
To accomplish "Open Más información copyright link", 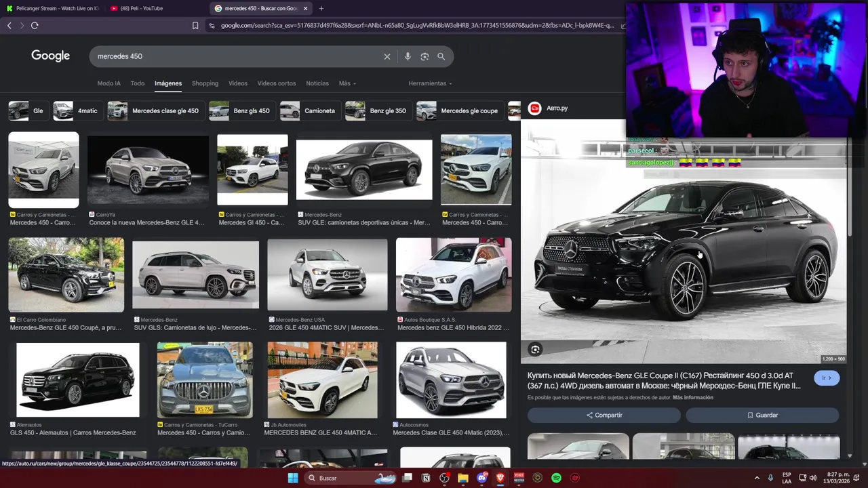I will [693, 398].
